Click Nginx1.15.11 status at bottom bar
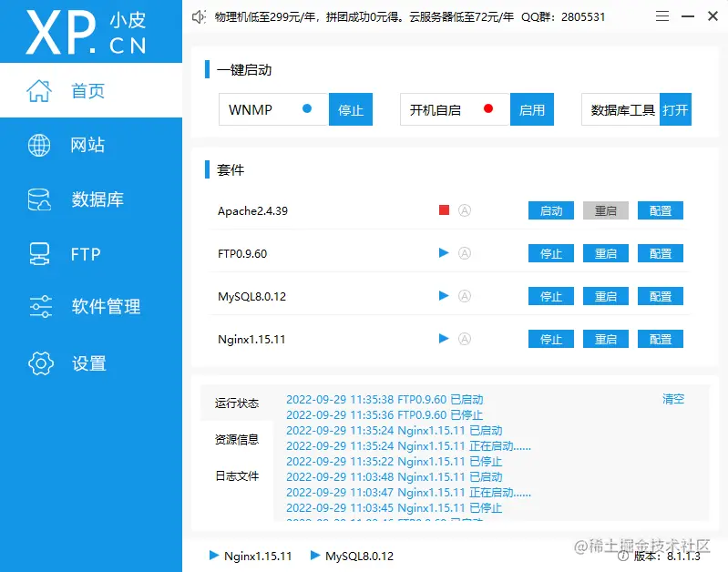Viewport: 728px width, 572px height. pyautogui.click(x=251, y=556)
